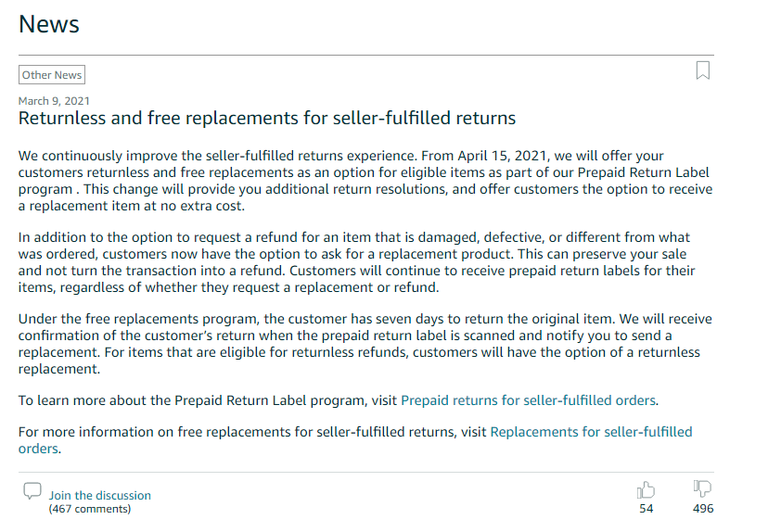Click the News page heading
781x532 pixels.
(x=49, y=24)
